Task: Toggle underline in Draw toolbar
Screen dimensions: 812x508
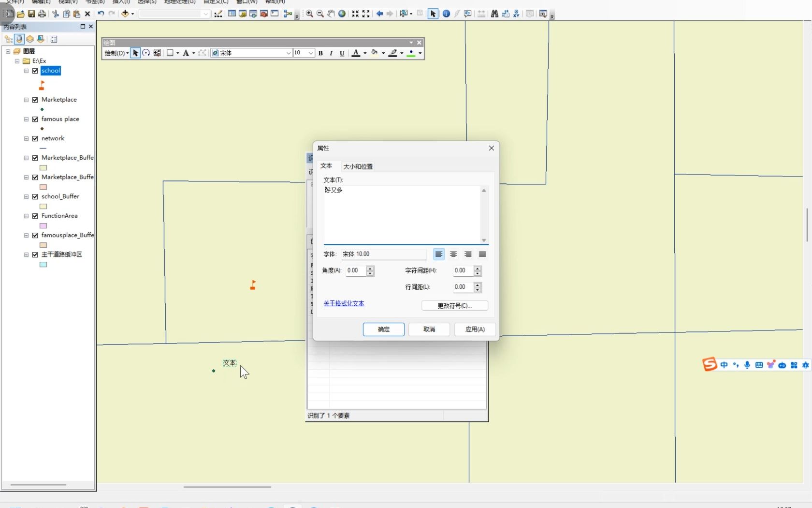Action: [x=342, y=53]
